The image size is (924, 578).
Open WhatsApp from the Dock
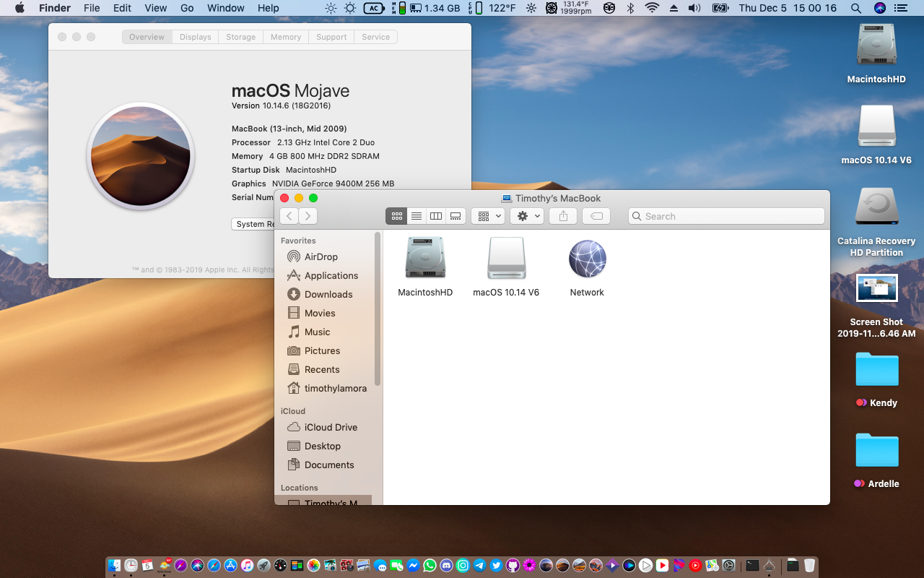click(430, 565)
